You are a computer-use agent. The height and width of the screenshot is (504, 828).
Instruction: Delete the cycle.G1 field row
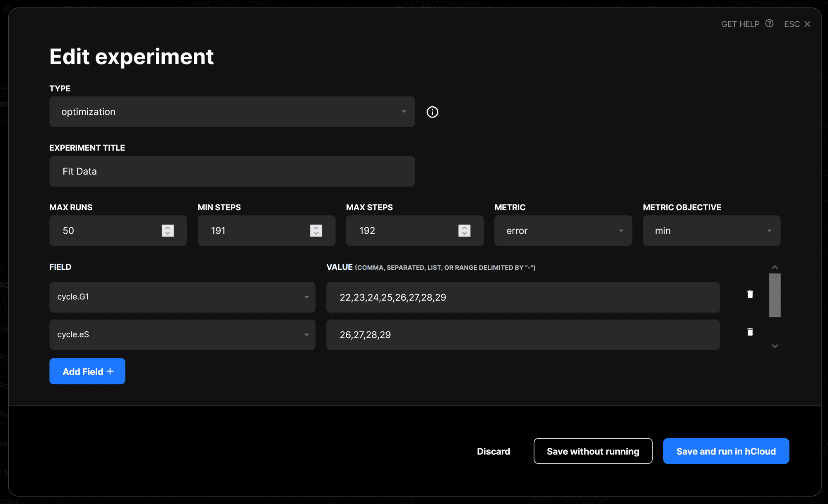click(x=750, y=294)
